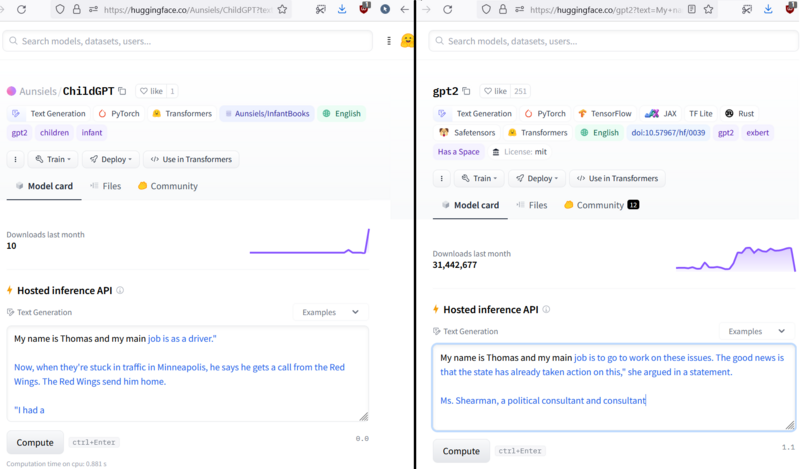Image resolution: width=800 pixels, height=469 pixels.
Task: Open Community tab on gpt2 page
Action: [x=602, y=205]
